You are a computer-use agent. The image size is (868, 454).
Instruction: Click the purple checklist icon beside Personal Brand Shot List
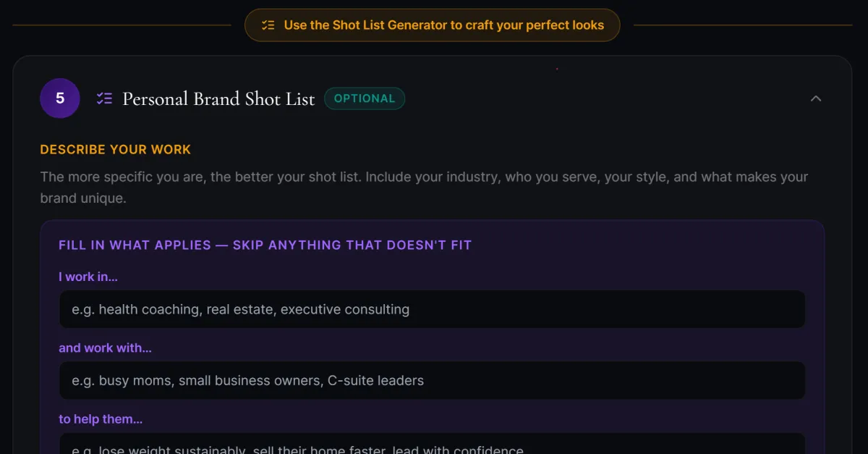click(104, 98)
